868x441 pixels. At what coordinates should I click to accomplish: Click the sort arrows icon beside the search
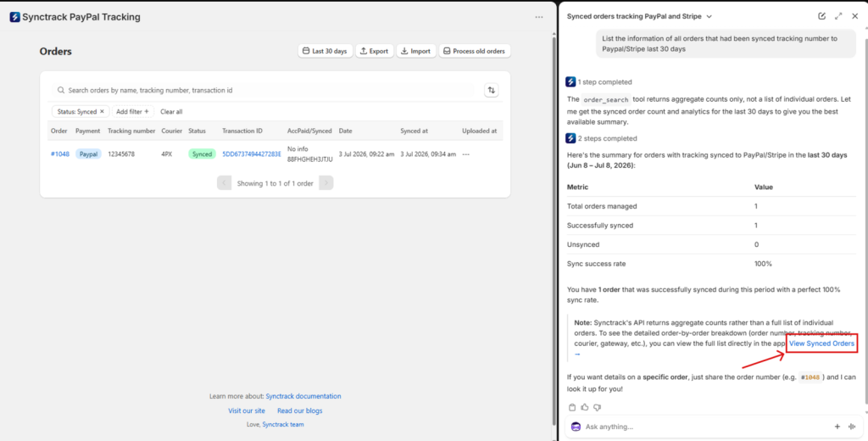pos(491,90)
